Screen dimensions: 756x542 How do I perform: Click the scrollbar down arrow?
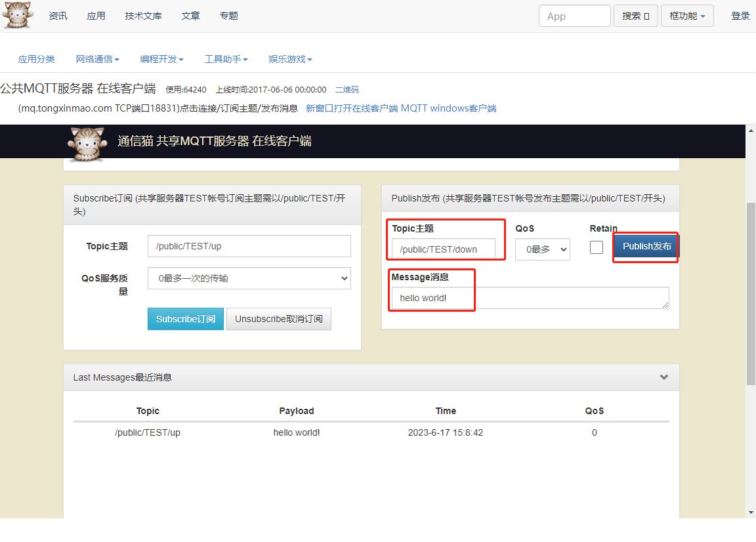751,512
